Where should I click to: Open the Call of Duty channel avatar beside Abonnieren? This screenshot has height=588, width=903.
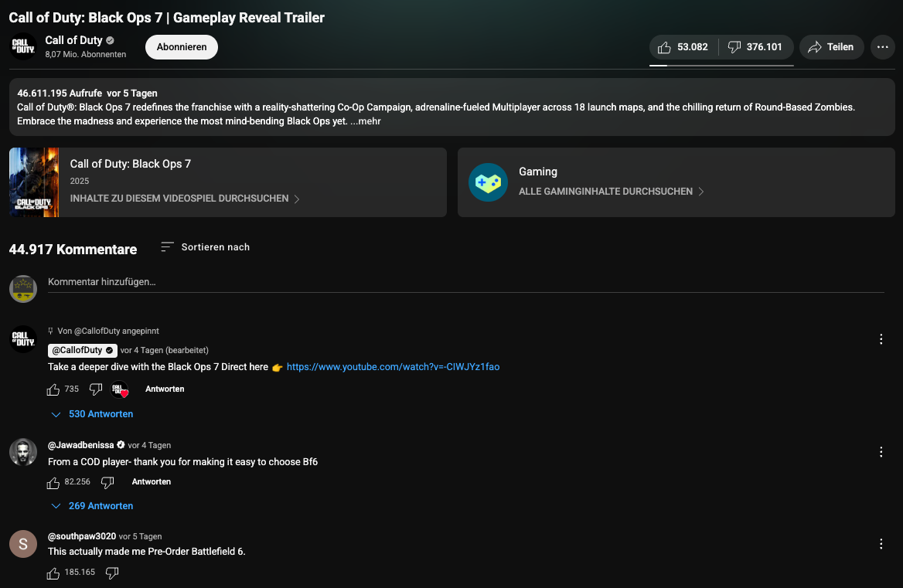pyautogui.click(x=23, y=46)
